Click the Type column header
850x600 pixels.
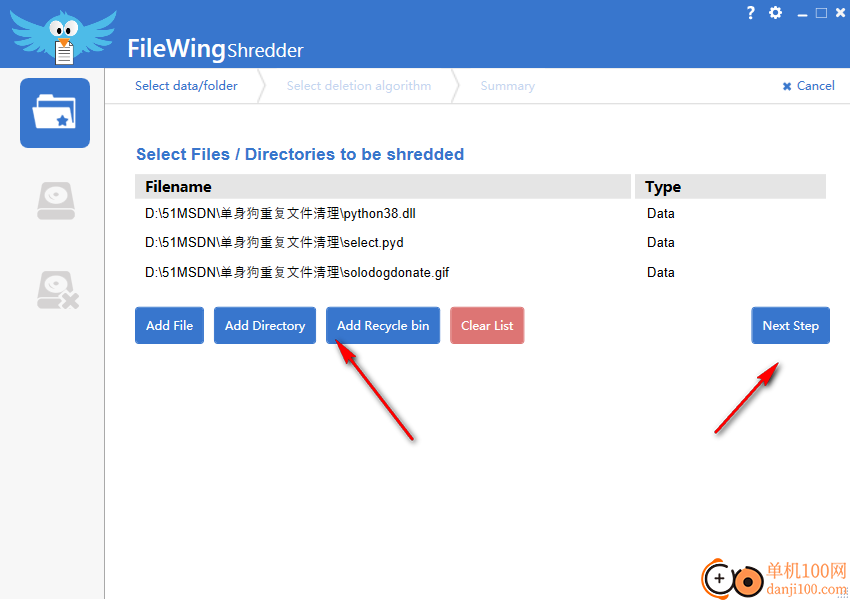click(730, 186)
